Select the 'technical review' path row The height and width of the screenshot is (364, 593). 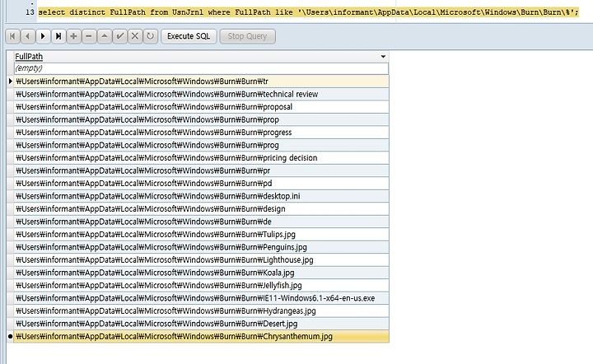201,94
